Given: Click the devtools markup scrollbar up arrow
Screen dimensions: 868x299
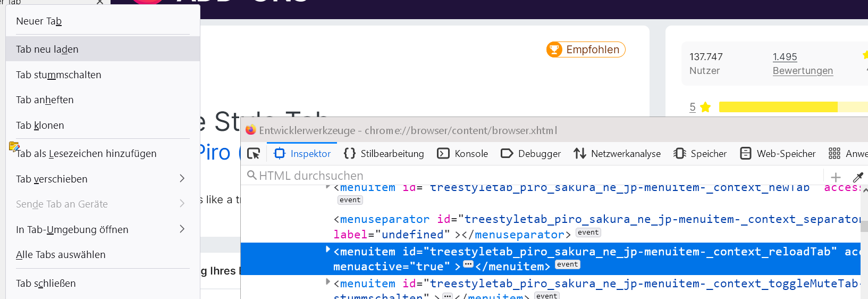Looking at the screenshot, I should [x=865, y=190].
